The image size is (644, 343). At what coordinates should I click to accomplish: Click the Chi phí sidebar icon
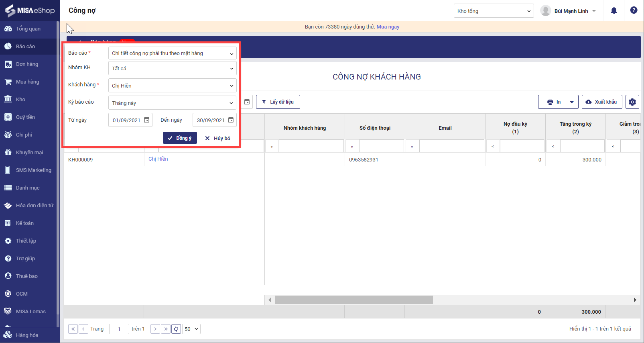[x=8, y=135]
